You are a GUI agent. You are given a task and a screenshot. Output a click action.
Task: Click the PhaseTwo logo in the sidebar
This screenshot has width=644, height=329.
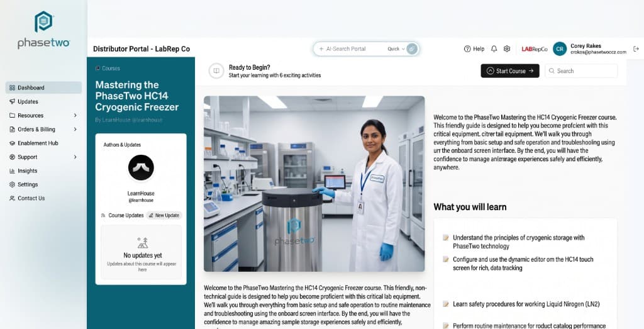(x=43, y=30)
